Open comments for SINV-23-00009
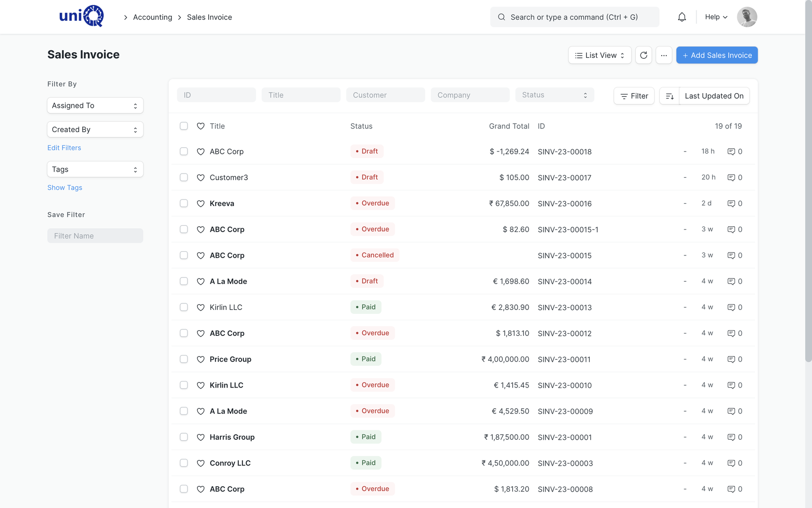 pyautogui.click(x=735, y=411)
